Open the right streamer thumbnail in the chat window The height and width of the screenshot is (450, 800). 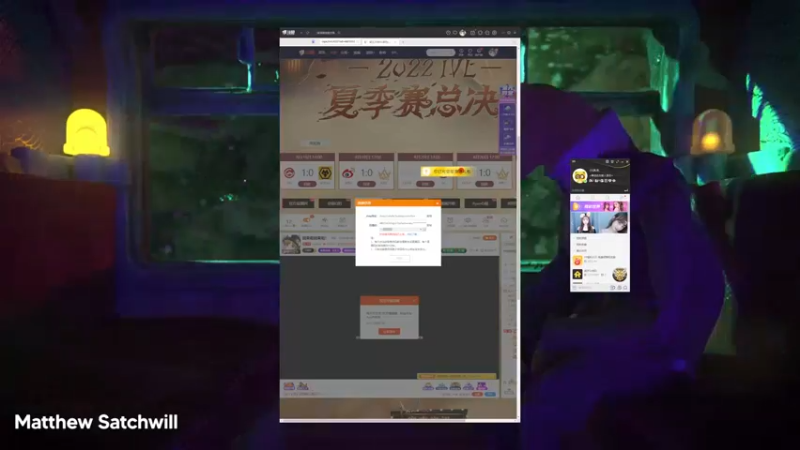pyautogui.click(x=614, y=222)
